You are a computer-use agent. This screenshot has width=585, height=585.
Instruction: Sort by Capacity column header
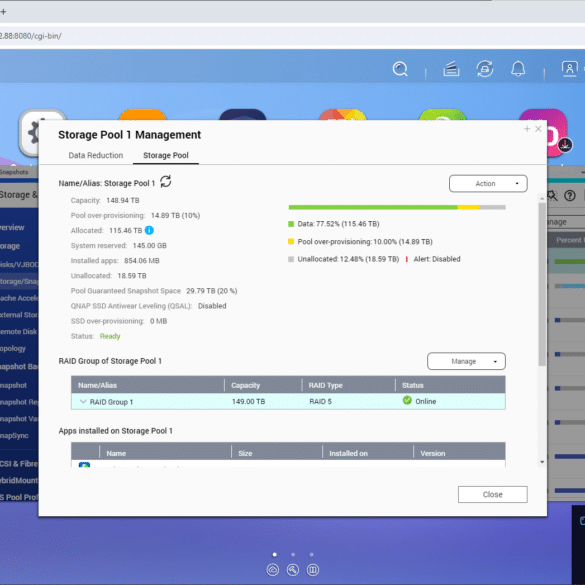pyautogui.click(x=263, y=385)
